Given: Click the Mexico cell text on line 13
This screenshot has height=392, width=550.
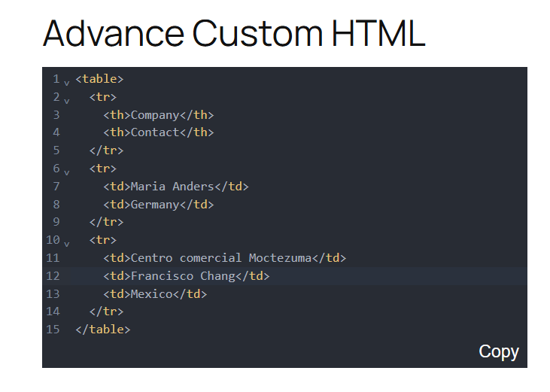Looking at the screenshot, I should click(151, 294).
